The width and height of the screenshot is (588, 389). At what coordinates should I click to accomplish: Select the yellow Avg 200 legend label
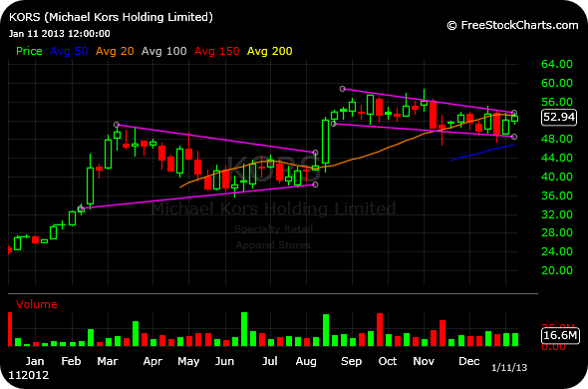pos(270,51)
